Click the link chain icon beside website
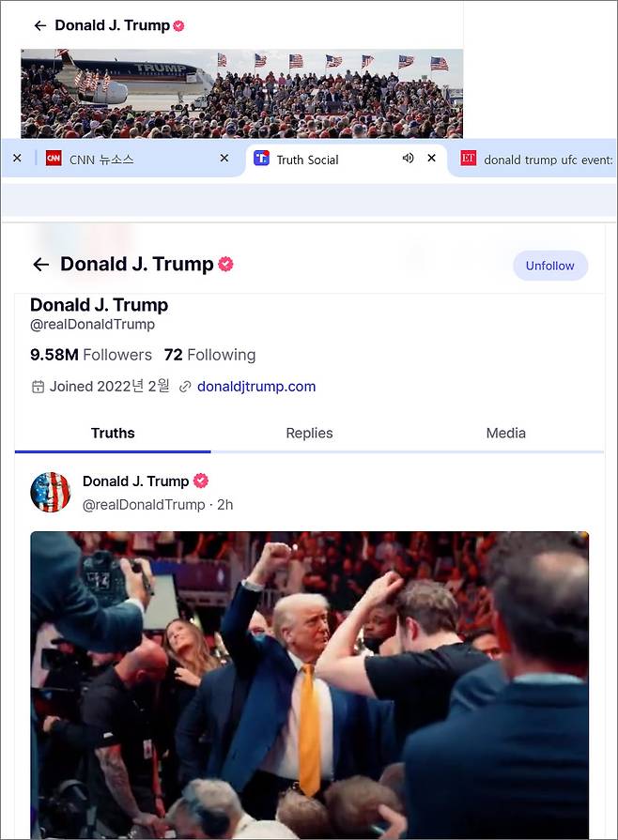 click(x=185, y=387)
